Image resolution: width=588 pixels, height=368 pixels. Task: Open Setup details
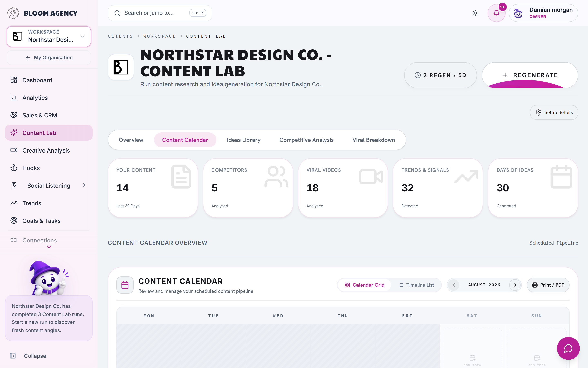[554, 112]
